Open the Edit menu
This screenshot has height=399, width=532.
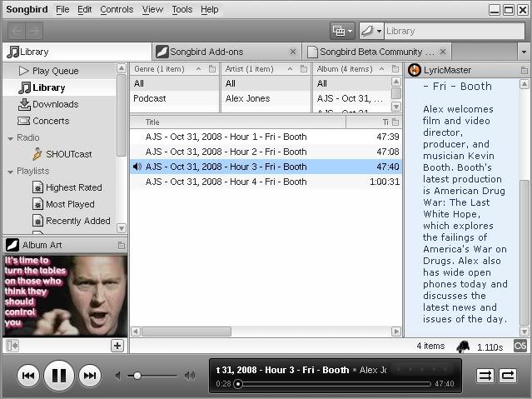click(84, 9)
